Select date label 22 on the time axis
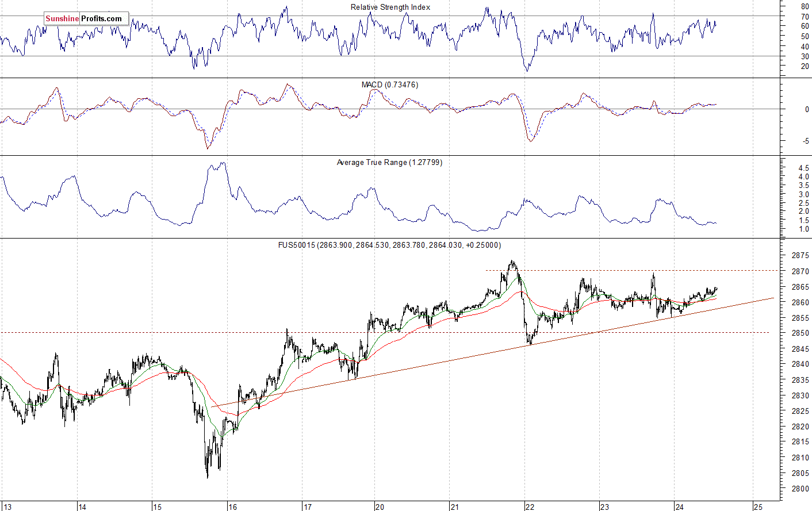This screenshot has height=511, width=812. tap(530, 506)
